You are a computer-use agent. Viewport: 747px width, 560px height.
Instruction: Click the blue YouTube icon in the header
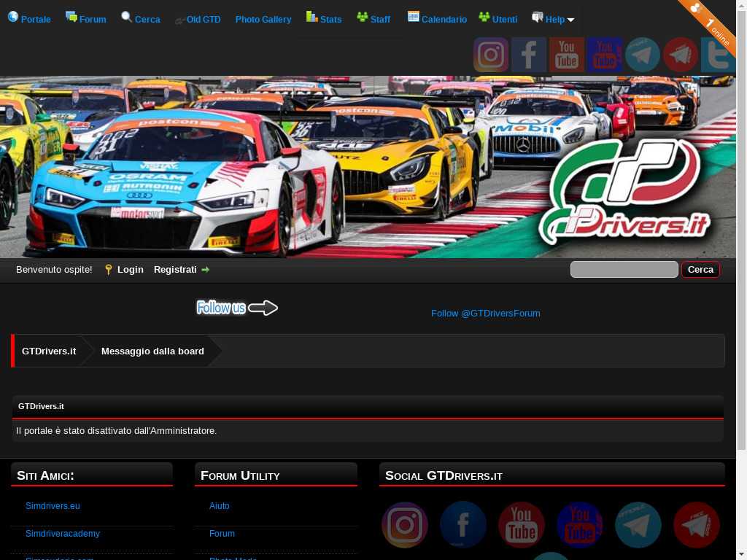click(605, 55)
